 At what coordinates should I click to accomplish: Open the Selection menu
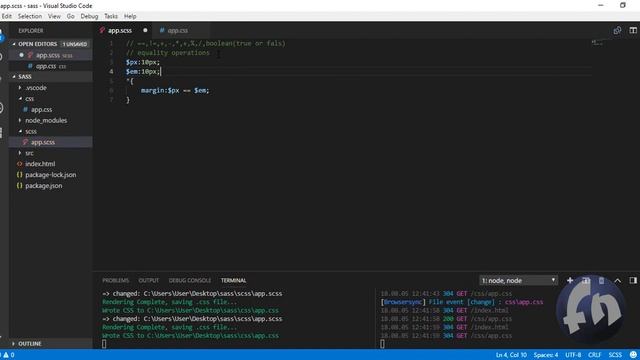30,16
